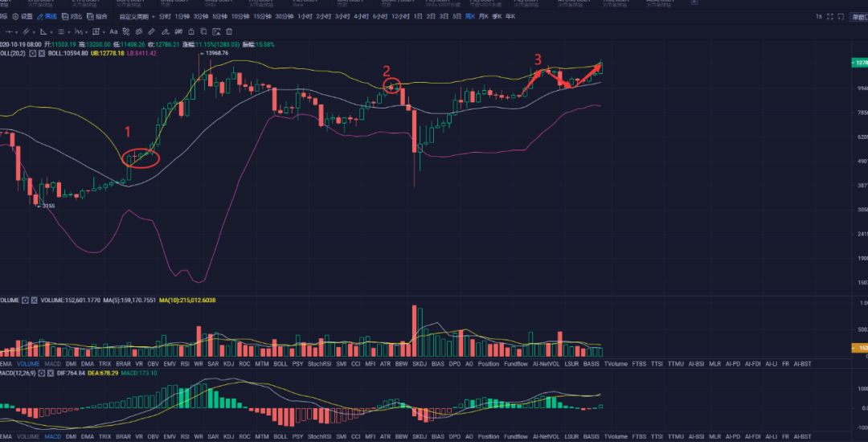Click the 对比 compare button
The height and width of the screenshot is (442, 868).
click(x=72, y=16)
